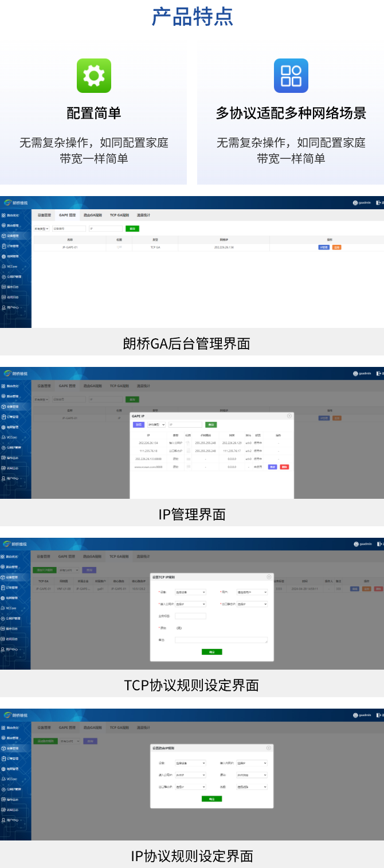The width and height of the screenshot is (384, 868).
Task: Dismiss the 设置路由IP规则 dialog using the X icon
Action: (x=269, y=748)
